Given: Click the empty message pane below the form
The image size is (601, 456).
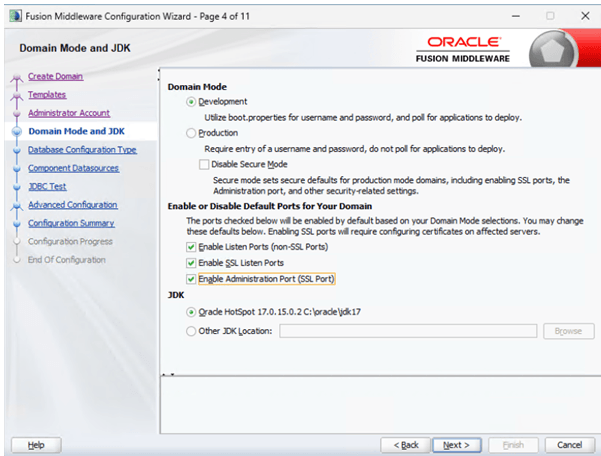Looking at the screenshot, I should (x=380, y=405).
